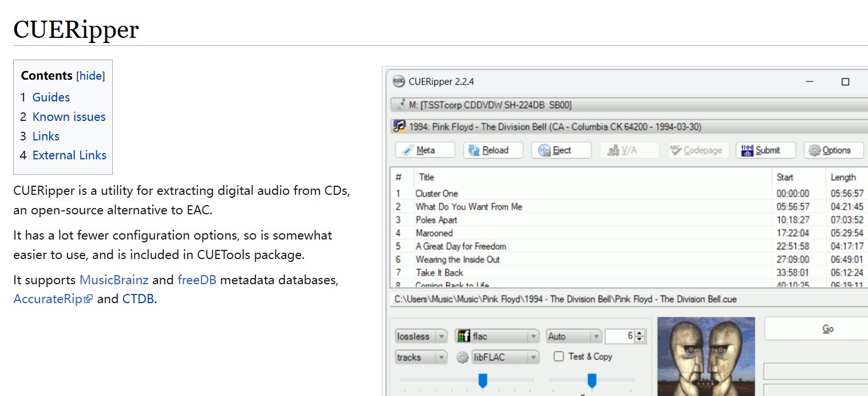Submit metadata to freedb

(766, 150)
